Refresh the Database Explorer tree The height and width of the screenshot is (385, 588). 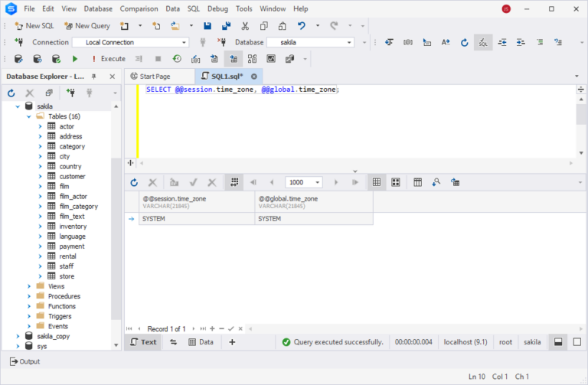[11, 93]
